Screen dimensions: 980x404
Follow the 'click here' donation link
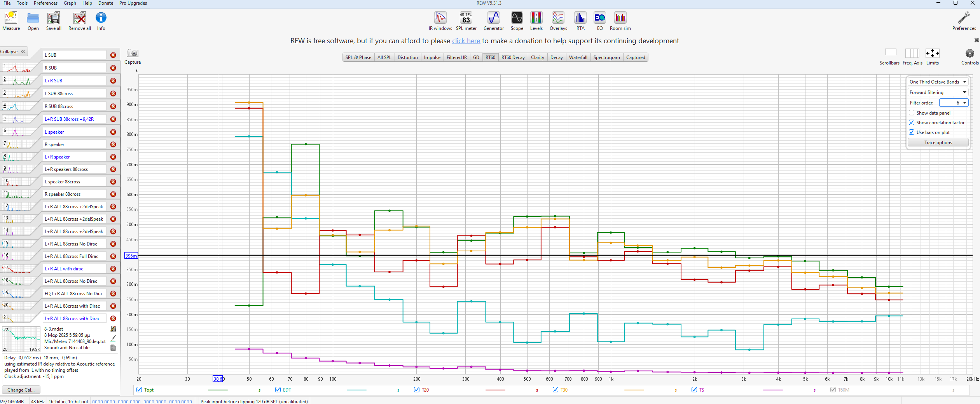tap(466, 41)
